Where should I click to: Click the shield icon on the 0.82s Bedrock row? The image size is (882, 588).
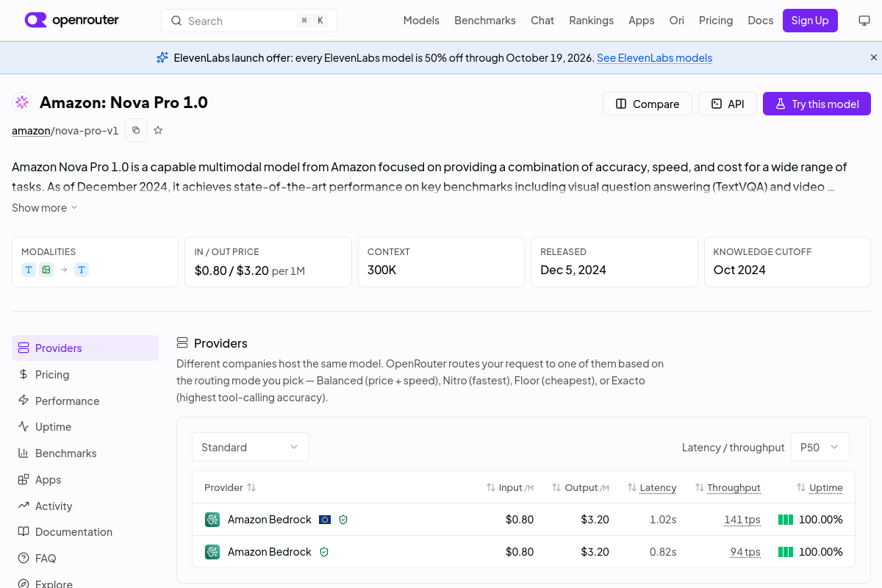(324, 552)
